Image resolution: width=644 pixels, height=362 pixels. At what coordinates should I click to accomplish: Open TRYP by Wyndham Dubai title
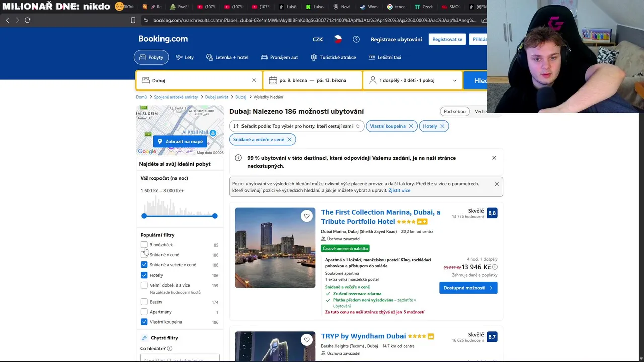(x=363, y=336)
